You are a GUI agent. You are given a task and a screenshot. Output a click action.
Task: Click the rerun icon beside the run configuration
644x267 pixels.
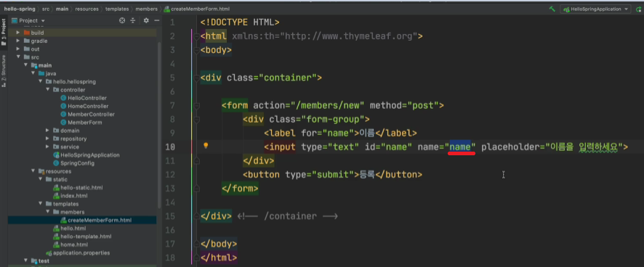coord(639,9)
